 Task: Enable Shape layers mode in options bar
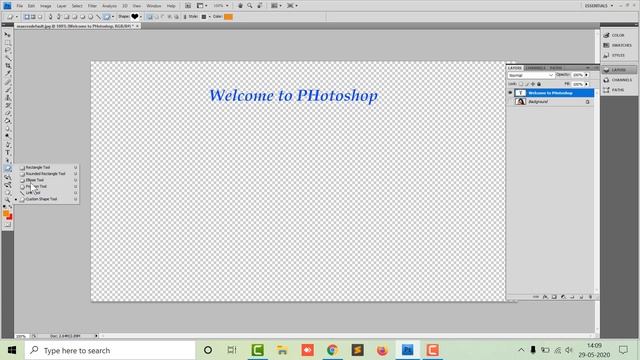pos(27,17)
